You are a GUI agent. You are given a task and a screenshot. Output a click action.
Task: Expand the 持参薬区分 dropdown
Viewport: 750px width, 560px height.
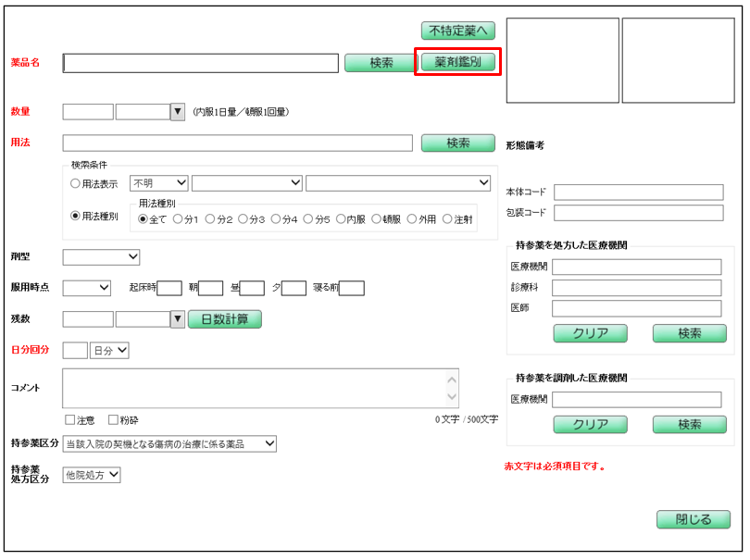pos(169,444)
